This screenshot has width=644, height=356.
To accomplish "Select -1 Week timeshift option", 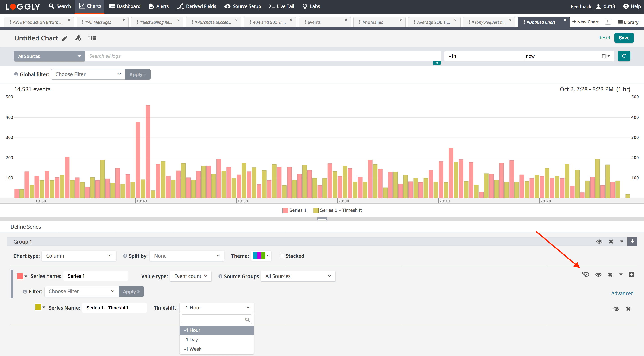I will 193,349.
